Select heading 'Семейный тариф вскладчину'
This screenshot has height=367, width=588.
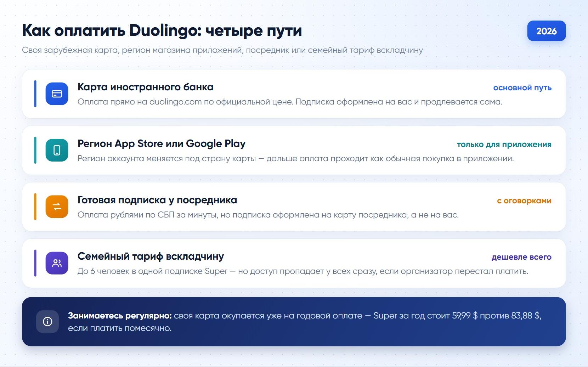151,256
